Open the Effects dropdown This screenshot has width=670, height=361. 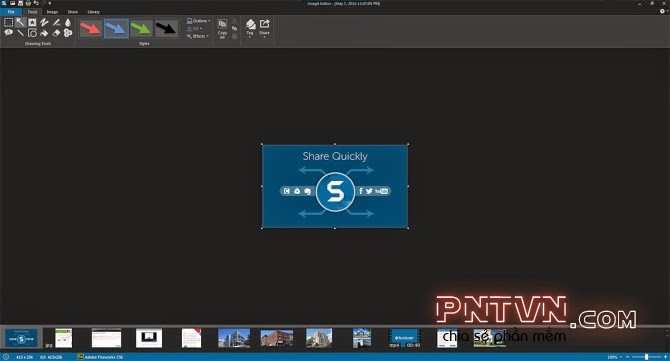point(198,36)
